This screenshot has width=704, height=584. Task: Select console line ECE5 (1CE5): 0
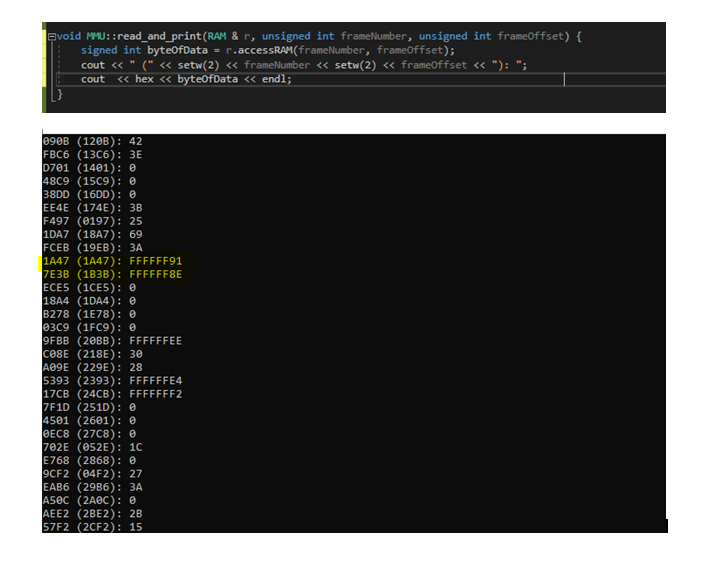click(x=89, y=287)
